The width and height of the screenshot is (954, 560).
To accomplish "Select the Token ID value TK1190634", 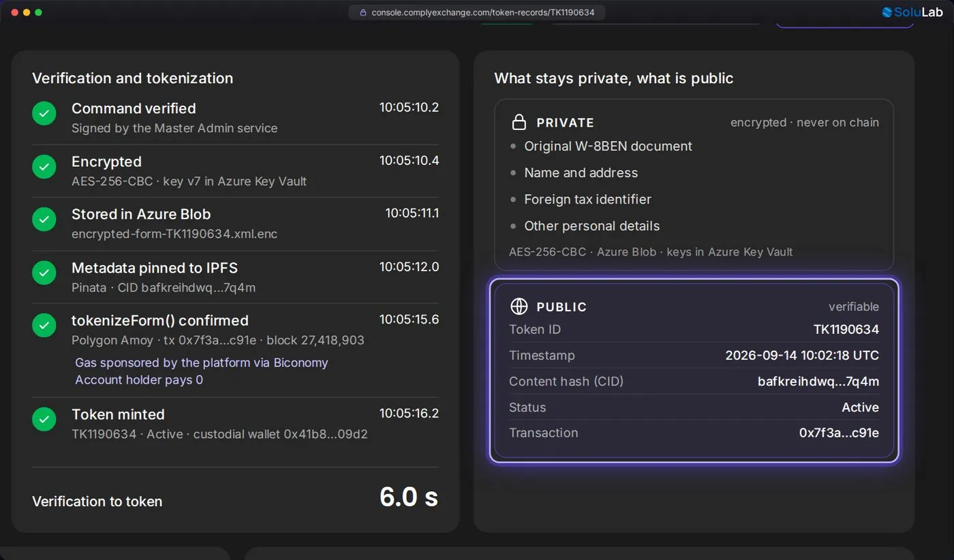I will pyautogui.click(x=846, y=330).
